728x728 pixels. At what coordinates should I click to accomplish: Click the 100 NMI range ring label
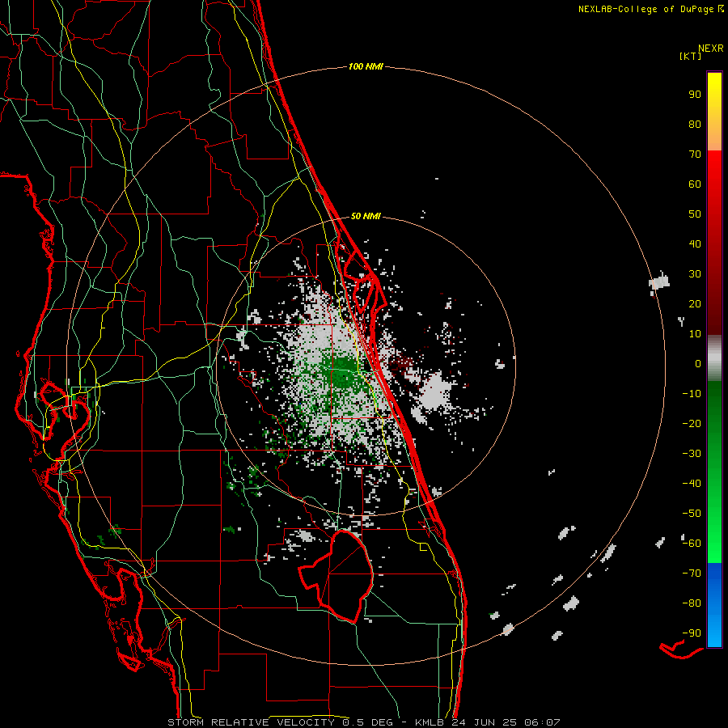point(366,67)
